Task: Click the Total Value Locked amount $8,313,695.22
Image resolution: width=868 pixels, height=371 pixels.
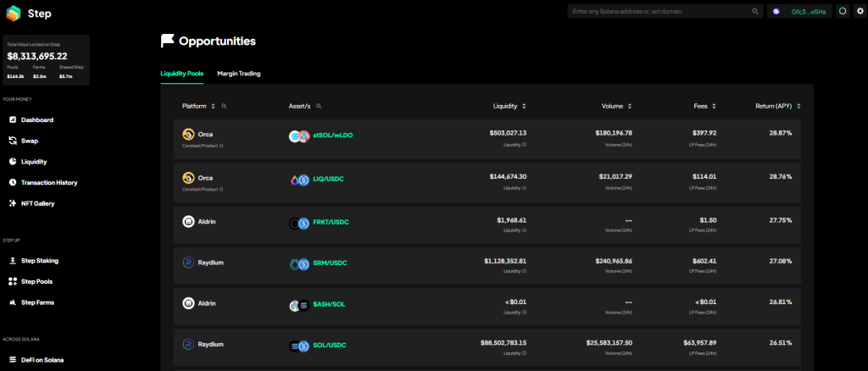Action: (37, 57)
